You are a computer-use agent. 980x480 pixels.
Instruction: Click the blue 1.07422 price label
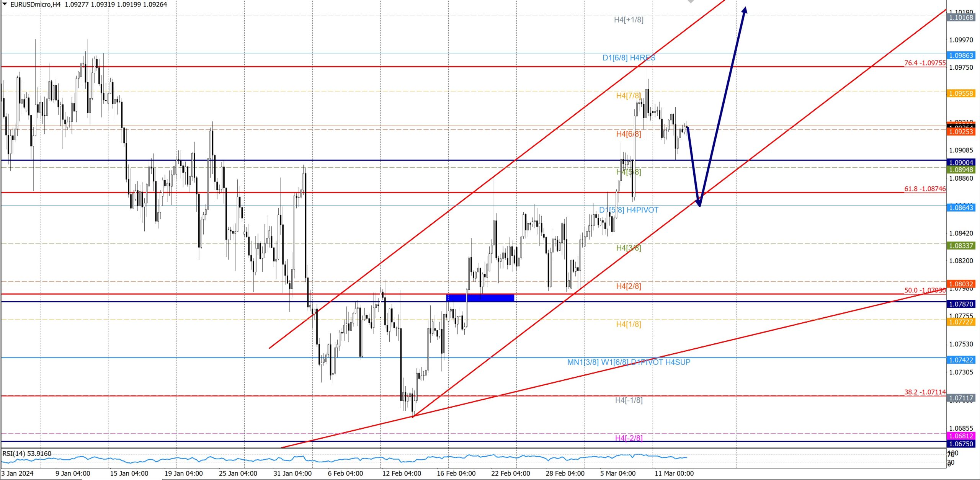[961, 360]
